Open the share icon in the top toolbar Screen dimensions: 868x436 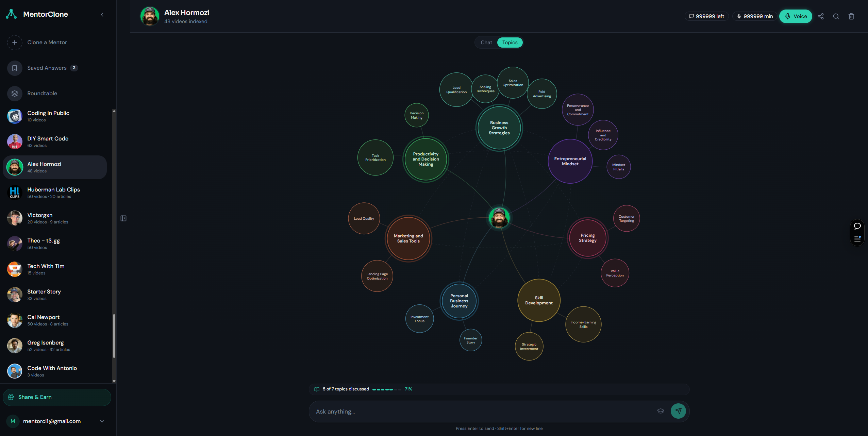click(x=820, y=16)
